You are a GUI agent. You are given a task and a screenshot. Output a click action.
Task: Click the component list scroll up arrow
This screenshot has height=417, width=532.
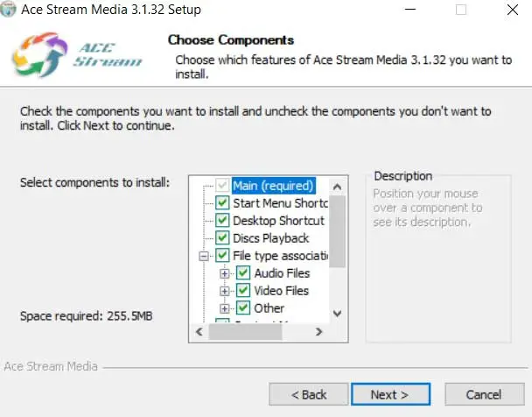click(x=338, y=186)
